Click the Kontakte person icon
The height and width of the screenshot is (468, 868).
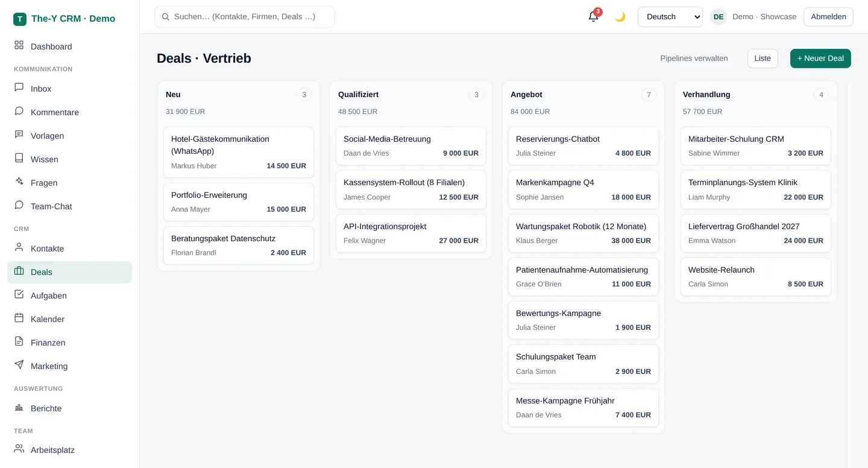(x=19, y=247)
